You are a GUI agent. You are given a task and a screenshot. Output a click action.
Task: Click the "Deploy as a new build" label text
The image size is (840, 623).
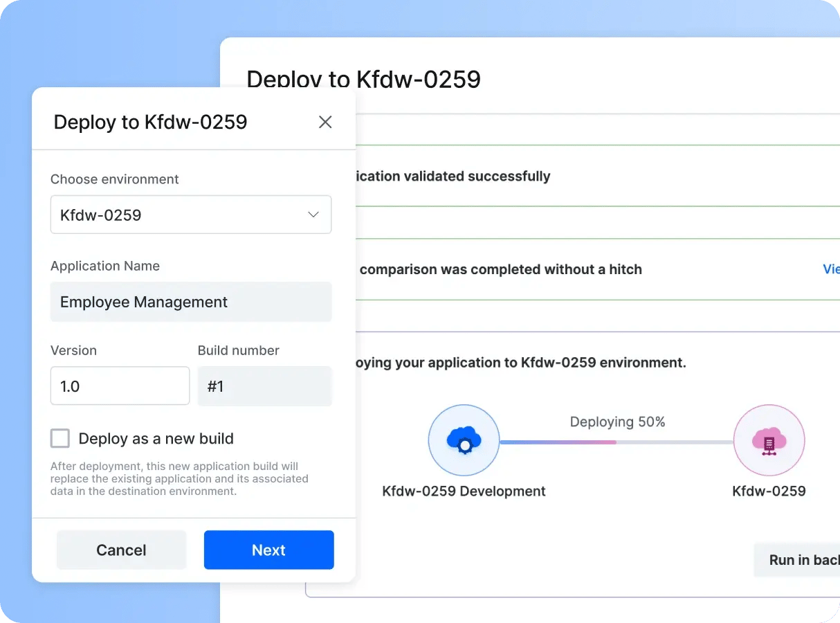pyautogui.click(x=156, y=439)
